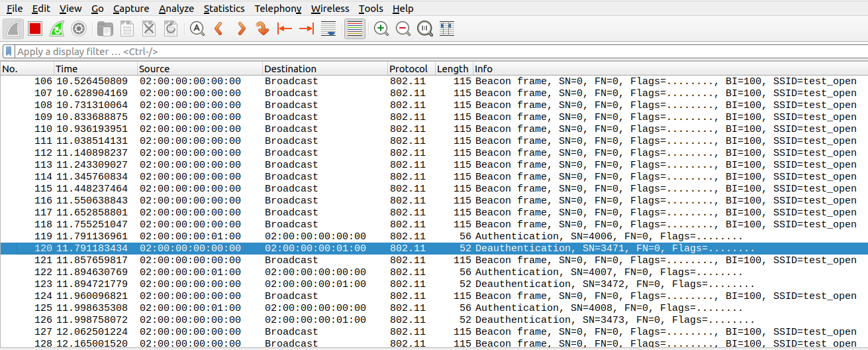Restart the current capture

click(x=57, y=29)
